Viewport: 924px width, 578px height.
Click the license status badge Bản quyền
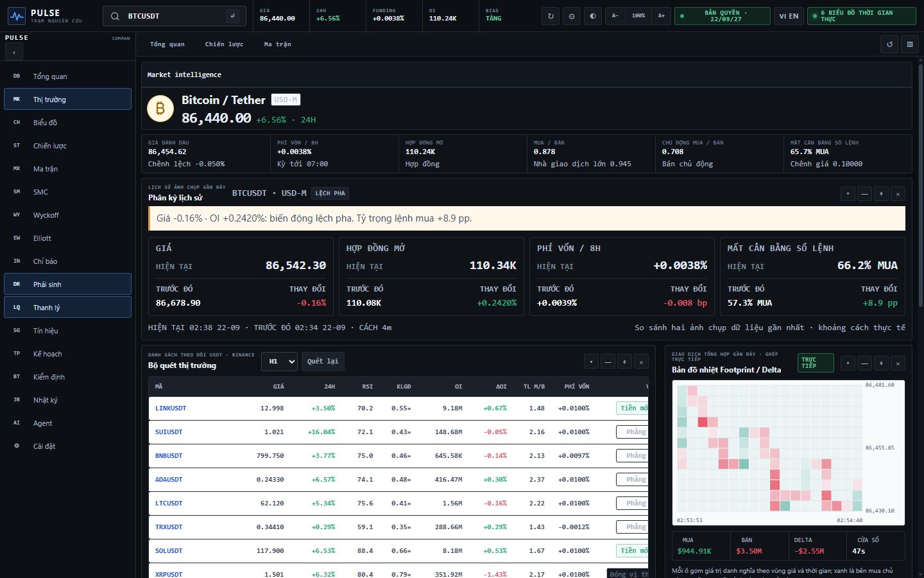(x=723, y=16)
